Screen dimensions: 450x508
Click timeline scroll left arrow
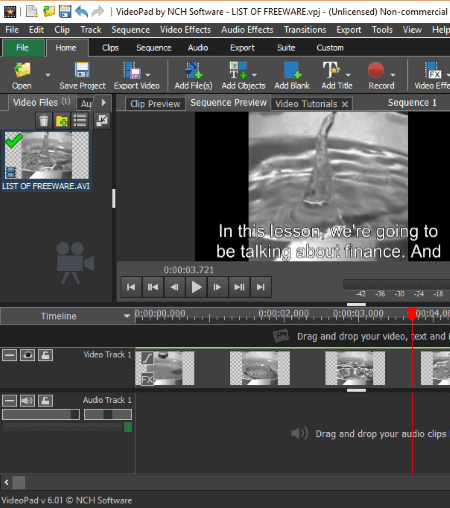click(6, 482)
